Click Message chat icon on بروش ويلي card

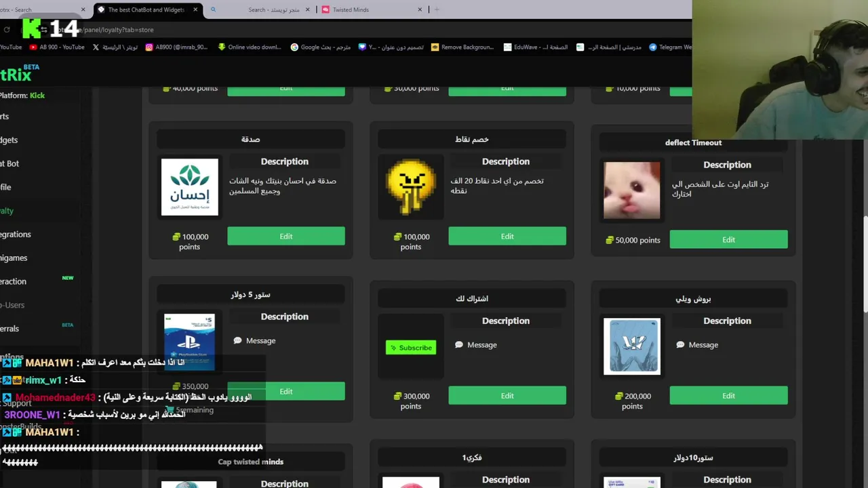point(680,344)
